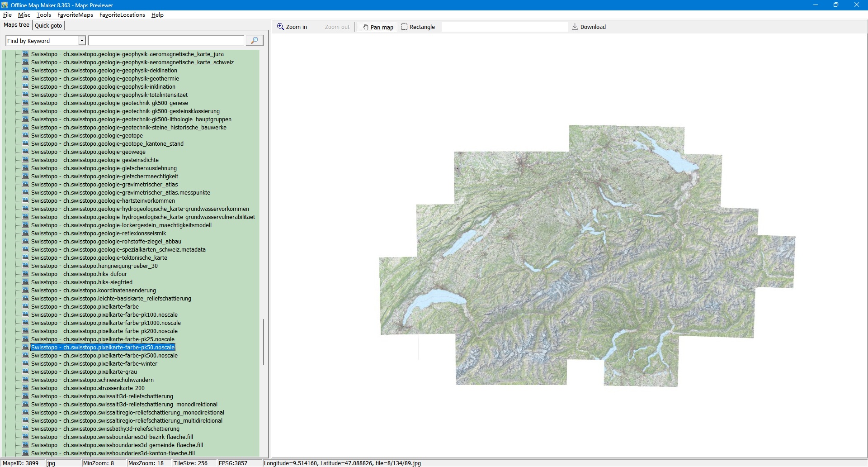868x467 pixels.
Task: Select the Rectangle selection tool
Action: (418, 27)
